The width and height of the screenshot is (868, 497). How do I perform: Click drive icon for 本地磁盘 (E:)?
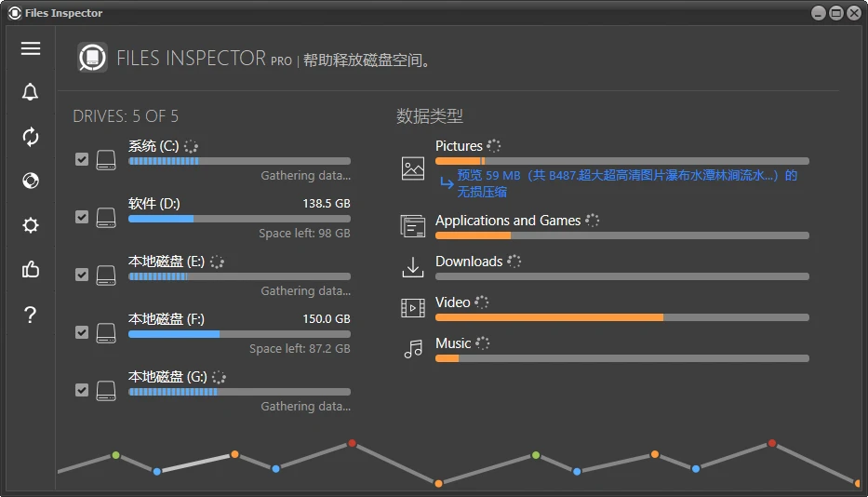[x=106, y=275]
